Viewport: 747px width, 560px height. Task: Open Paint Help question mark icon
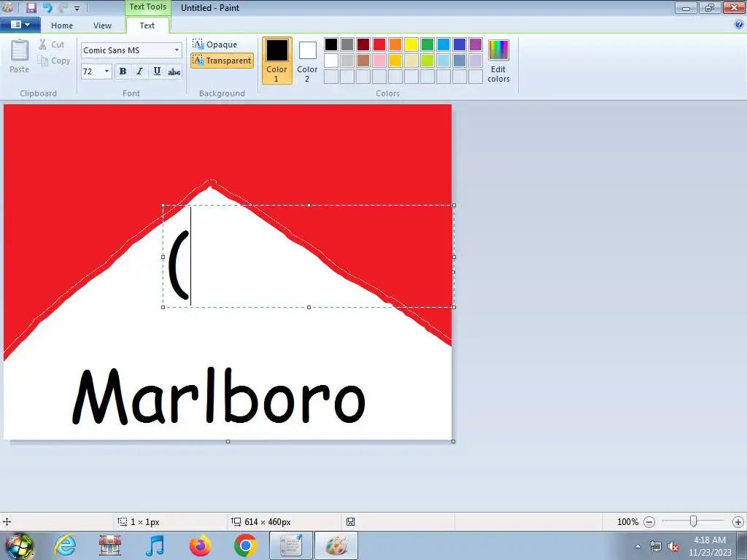(x=739, y=25)
